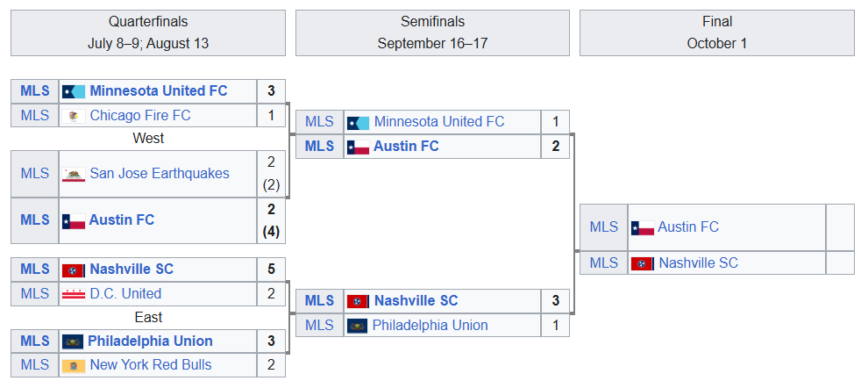The width and height of the screenshot is (868, 381).
Task: Click MLS link next to Final's Austin FC
Action: [x=604, y=227]
